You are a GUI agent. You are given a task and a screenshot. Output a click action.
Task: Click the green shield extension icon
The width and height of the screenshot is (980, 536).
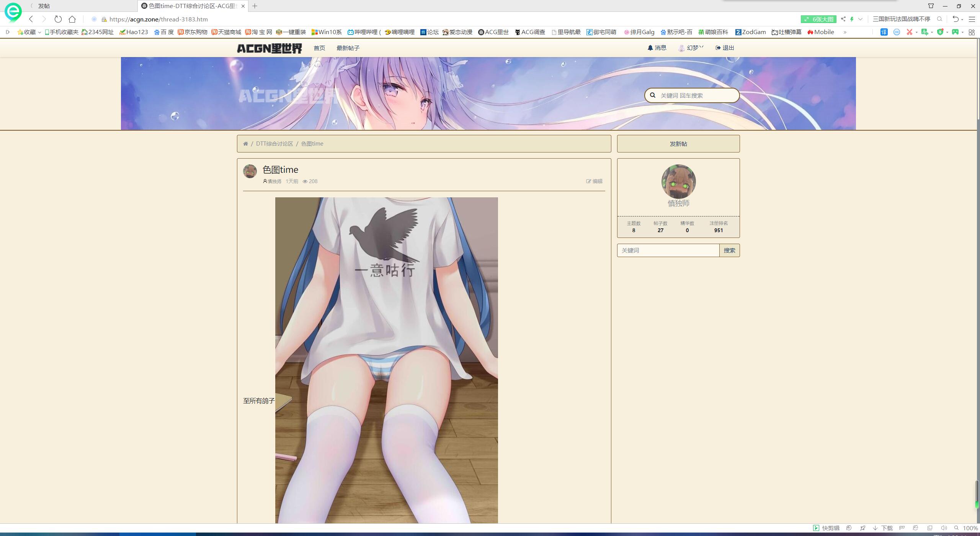coord(940,32)
